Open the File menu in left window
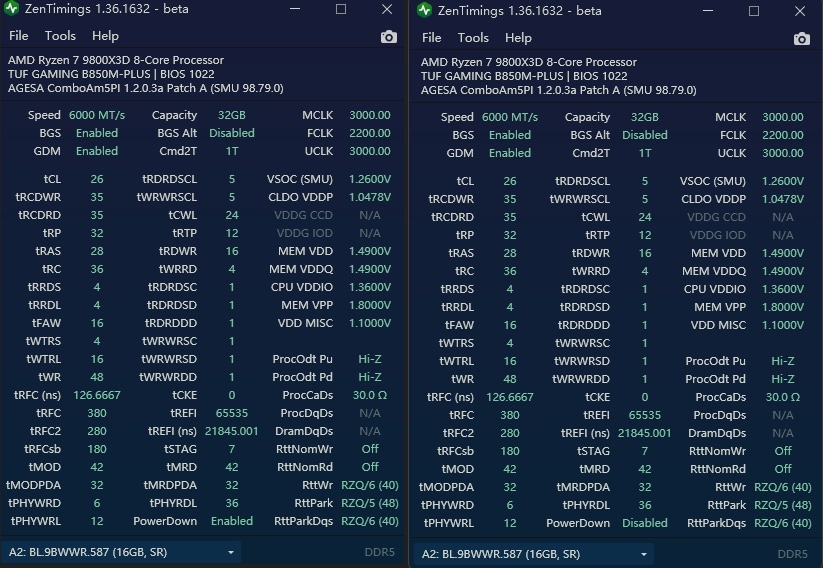This screenshot has height=568, width=823. (18, 36)
